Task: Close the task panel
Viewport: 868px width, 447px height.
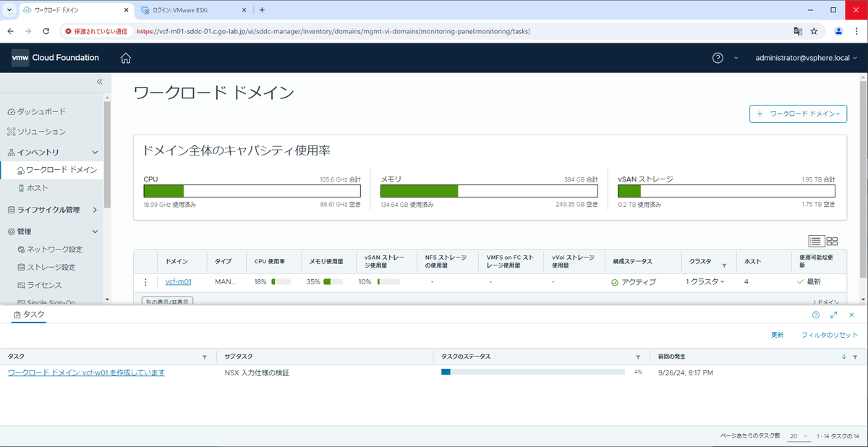Action: pos(851,315)
